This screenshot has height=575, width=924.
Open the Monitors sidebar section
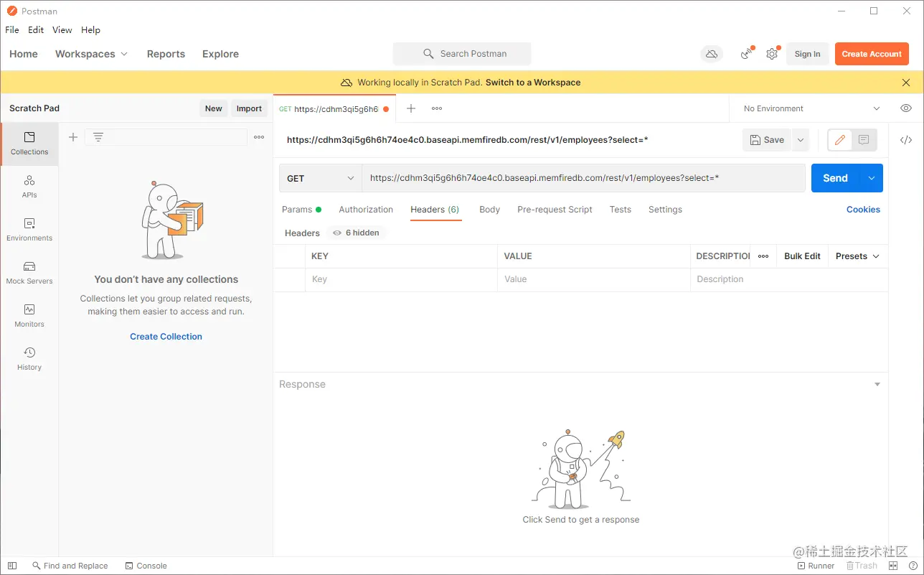tap(29, 316)
